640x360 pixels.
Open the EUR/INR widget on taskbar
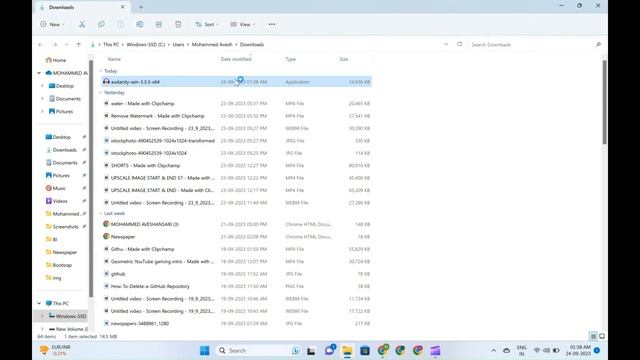pyautogui.click(x=56, y=350)
